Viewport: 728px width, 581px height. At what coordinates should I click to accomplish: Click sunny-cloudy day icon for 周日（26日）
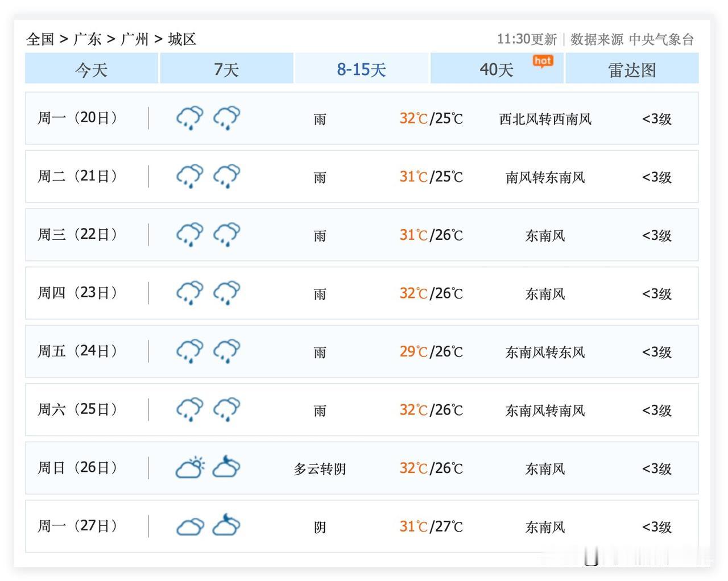[x=190, y=467]
